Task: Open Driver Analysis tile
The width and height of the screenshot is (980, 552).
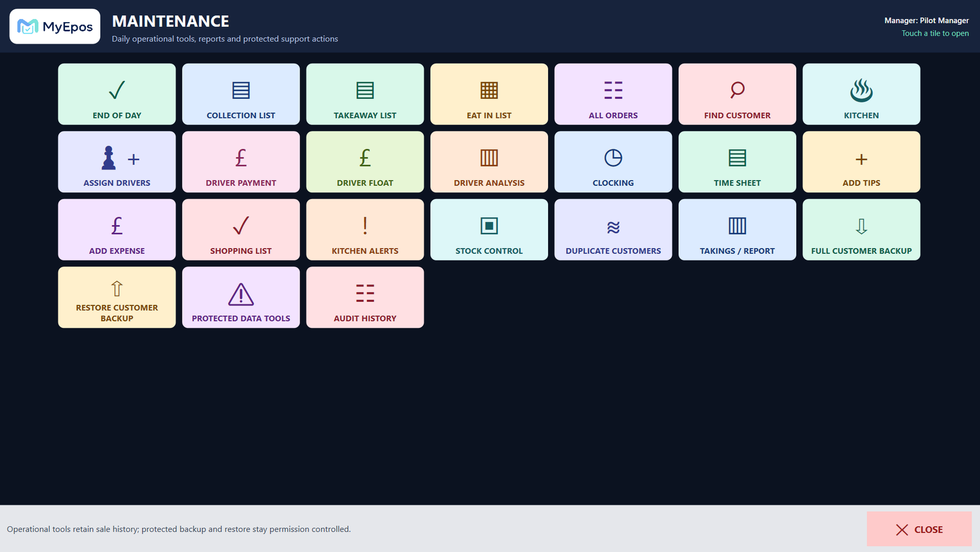Action: [x=489, y=162]
